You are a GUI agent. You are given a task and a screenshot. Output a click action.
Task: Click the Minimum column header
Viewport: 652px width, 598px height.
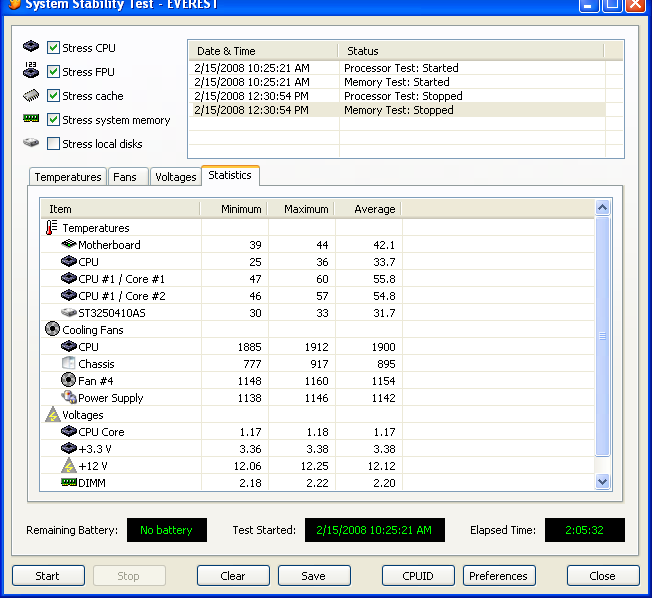coord(234,209)
